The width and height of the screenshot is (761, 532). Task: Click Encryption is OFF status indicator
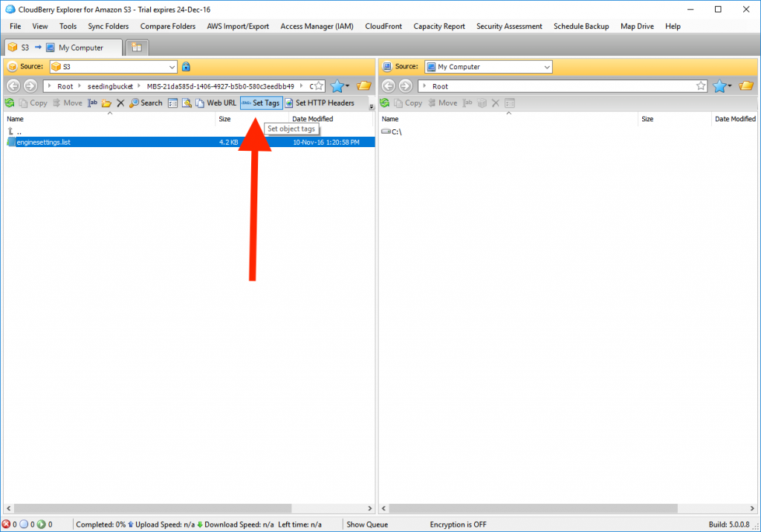(458, 524)
